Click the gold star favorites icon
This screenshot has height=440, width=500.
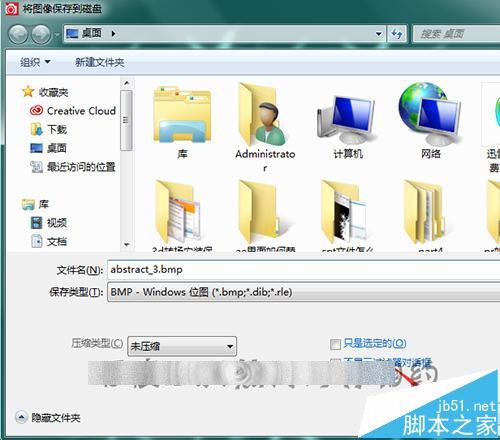coord(28,92)
